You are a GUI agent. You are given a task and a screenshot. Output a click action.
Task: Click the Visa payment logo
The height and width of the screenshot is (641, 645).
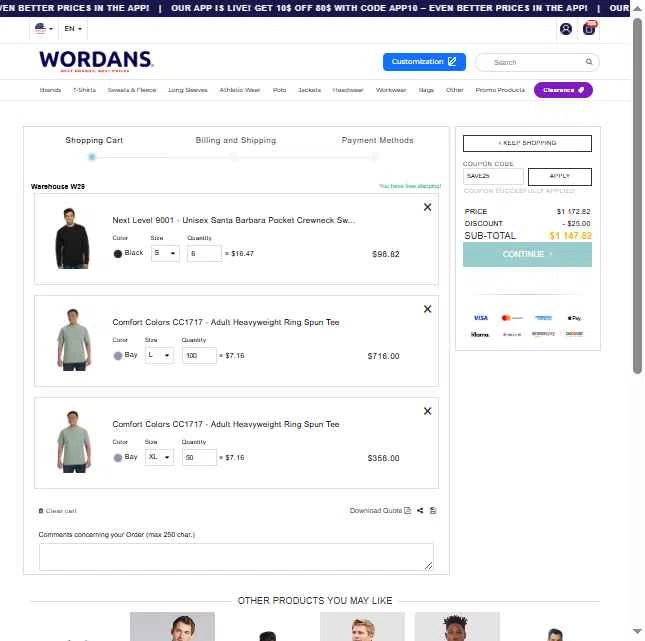(x=480, y=318)
